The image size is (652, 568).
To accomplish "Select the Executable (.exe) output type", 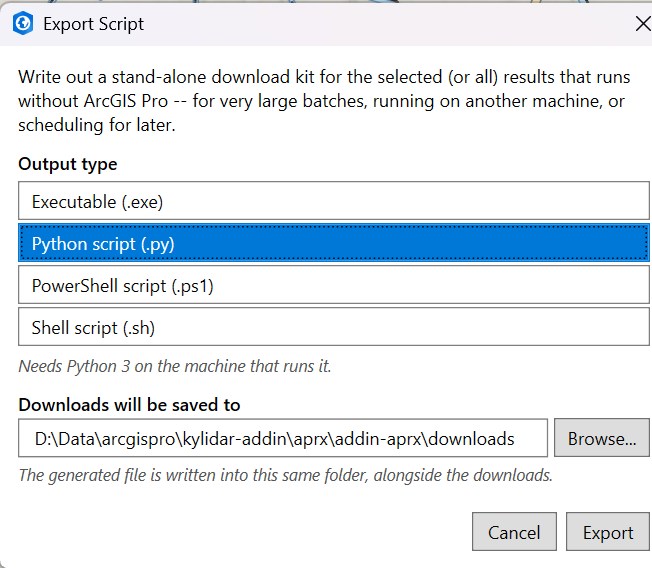I will (x=333, y=201).
